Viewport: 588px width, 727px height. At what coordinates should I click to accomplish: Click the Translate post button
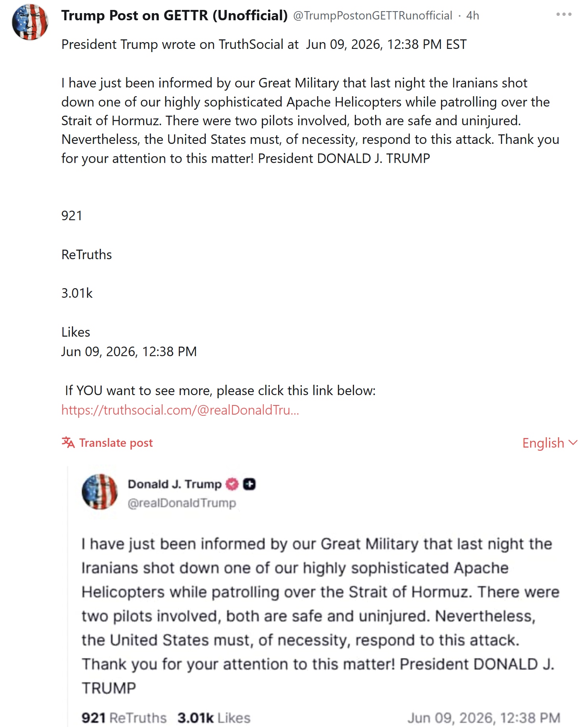point(107,442)
